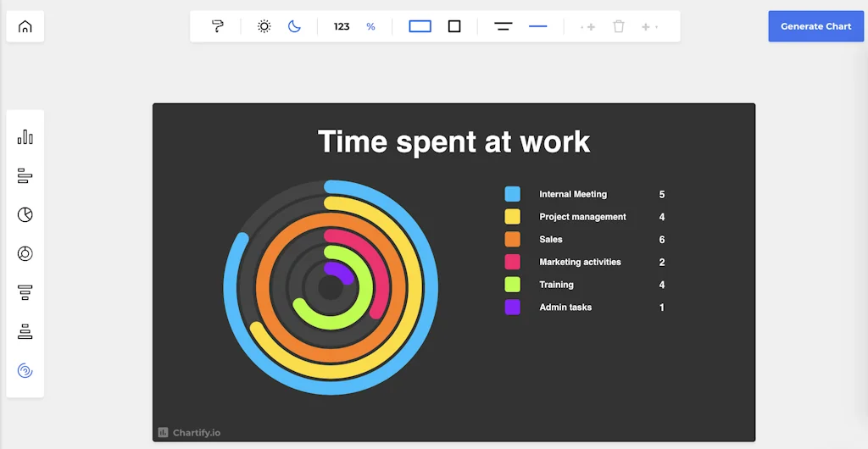Image resolution: width=868 pixels, height=449 pixels.
Task: Select the pie chart type
Action: coord(25,214)
